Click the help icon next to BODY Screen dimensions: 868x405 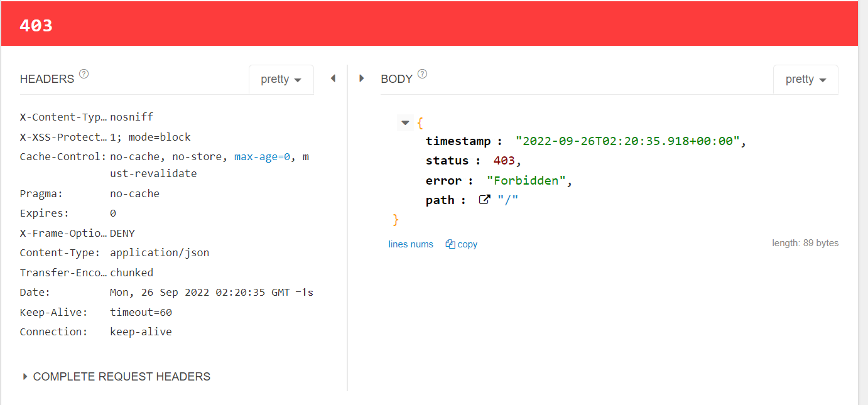422,74
